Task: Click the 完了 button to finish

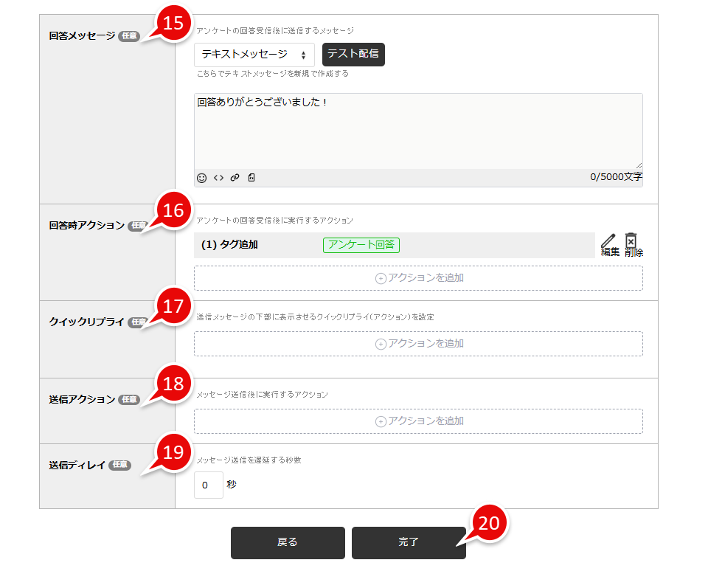Action: [409, 542]
